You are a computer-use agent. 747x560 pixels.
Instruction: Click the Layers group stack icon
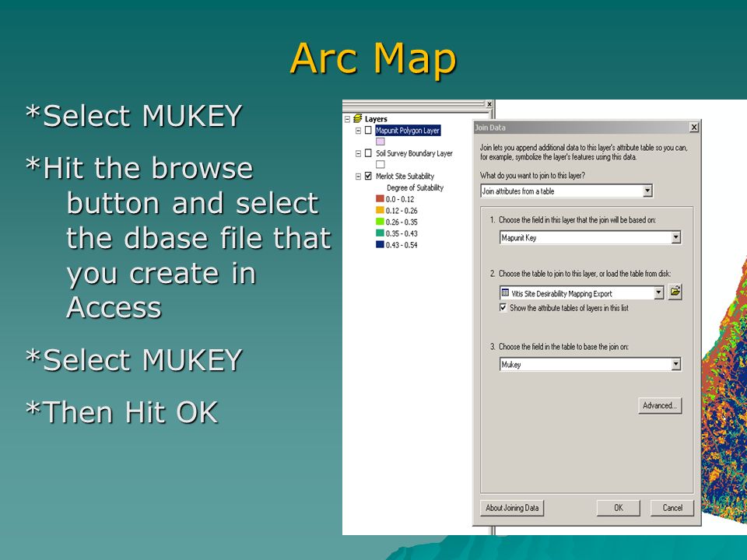pos(358,118)
